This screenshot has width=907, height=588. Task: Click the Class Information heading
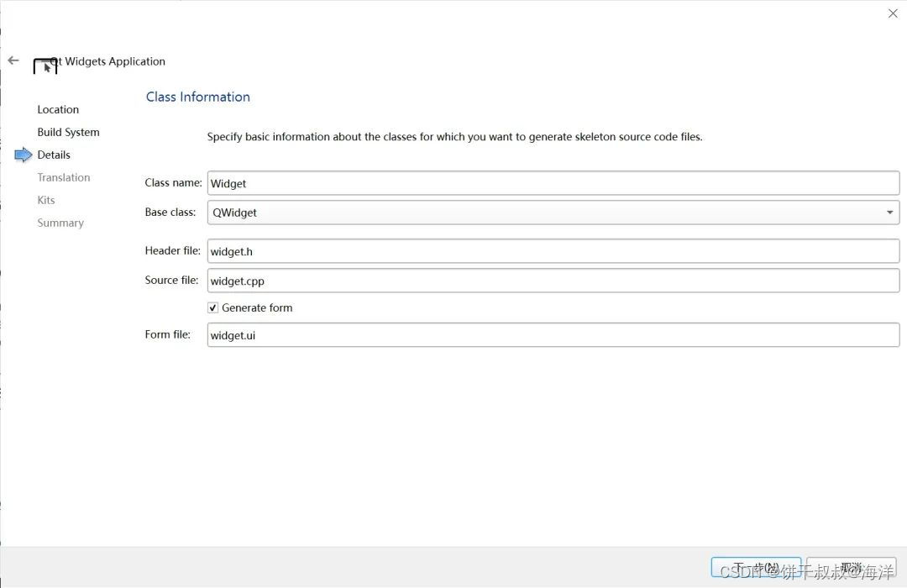[x=198, y=97]
